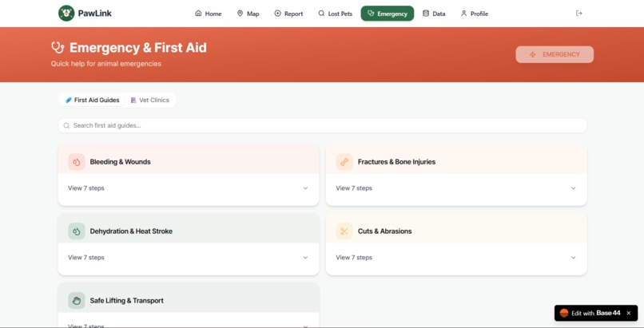Select the First Aid Guides tab
Image resolution: width=644 pixels, height=328 pixels.
pos(93,100)
